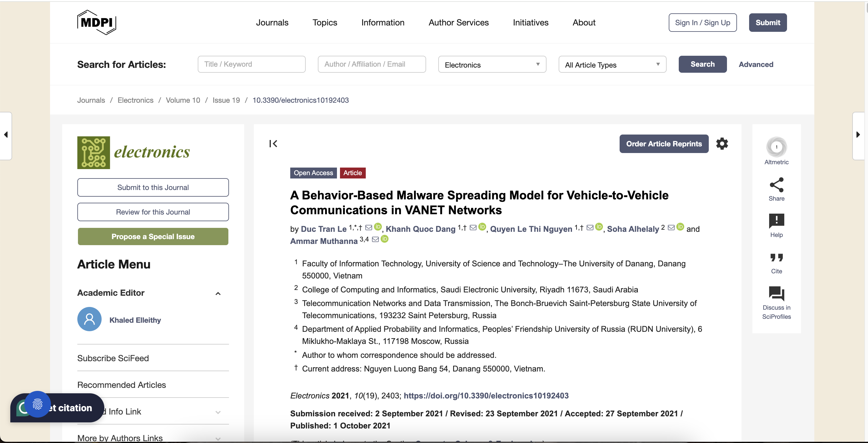The width and height of the screenshot is (868, 443).
Task: Open the Journals menu
Action: (272, 22)
